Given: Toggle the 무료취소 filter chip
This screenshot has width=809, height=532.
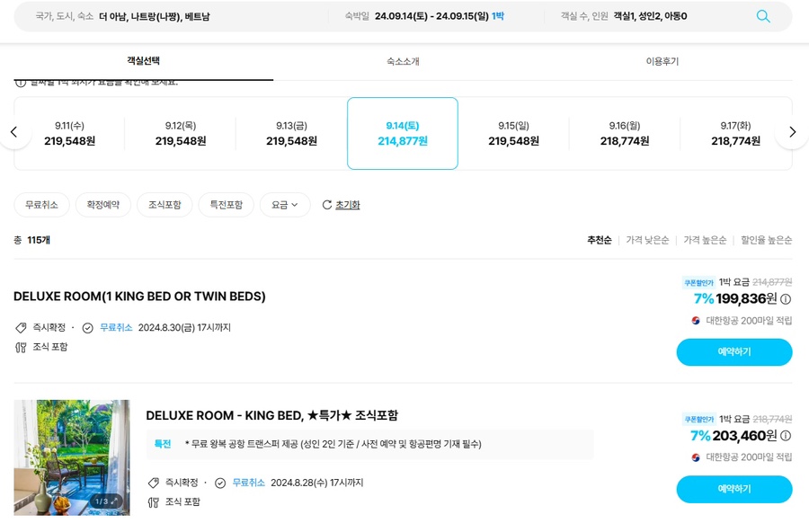Looking at the screenshot, I should (41, 205).
